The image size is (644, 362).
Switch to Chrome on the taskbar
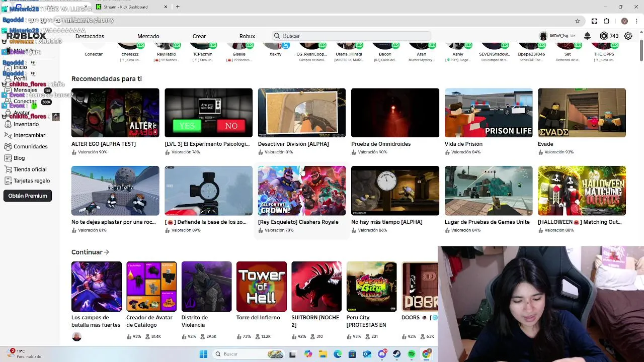point(427,354)
